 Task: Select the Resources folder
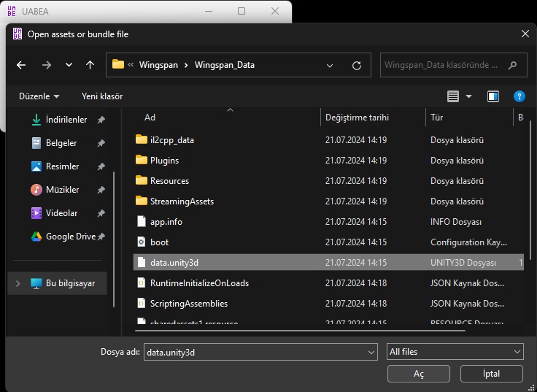328,180
